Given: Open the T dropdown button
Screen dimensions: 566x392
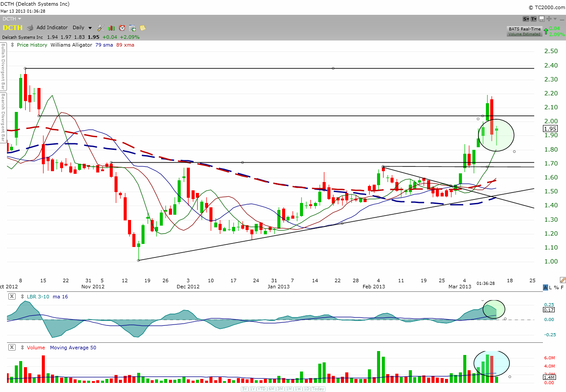Looking at the screenshot, I should (x=534, y=19).
